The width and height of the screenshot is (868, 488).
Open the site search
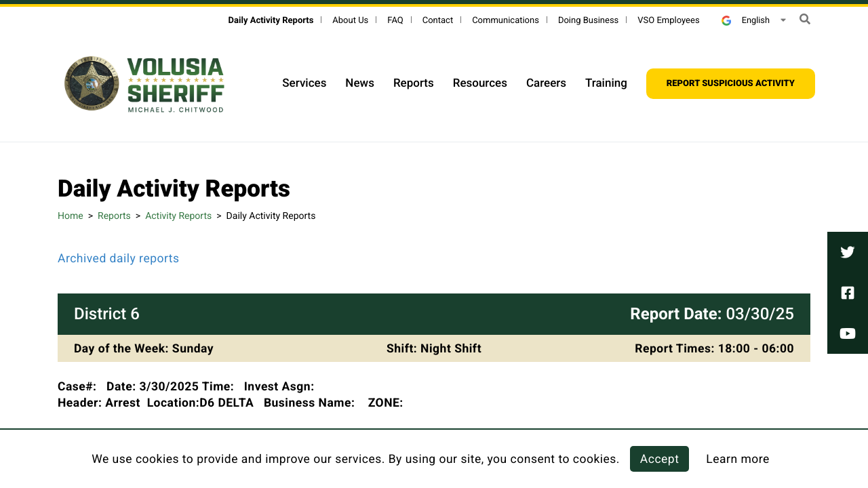coord(804,19)
